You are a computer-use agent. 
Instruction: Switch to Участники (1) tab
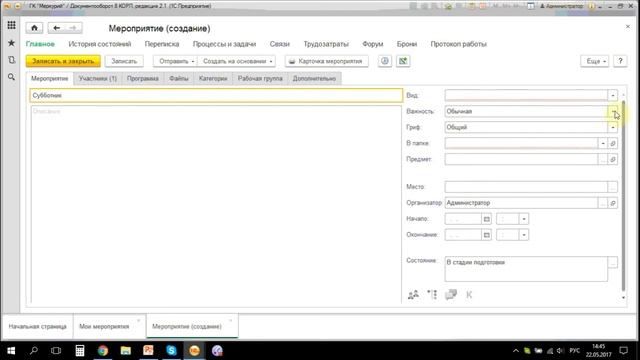tap(98, 78)
